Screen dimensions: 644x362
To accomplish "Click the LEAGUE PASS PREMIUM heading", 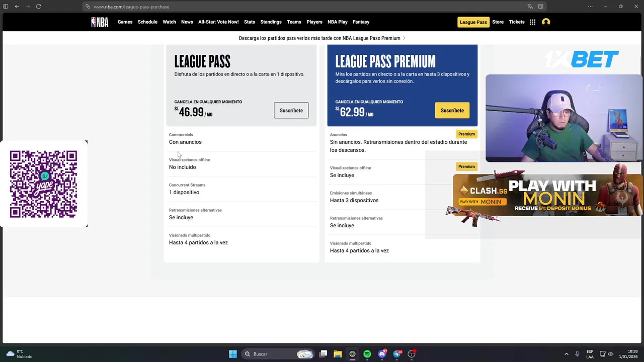I will point(385,61).
